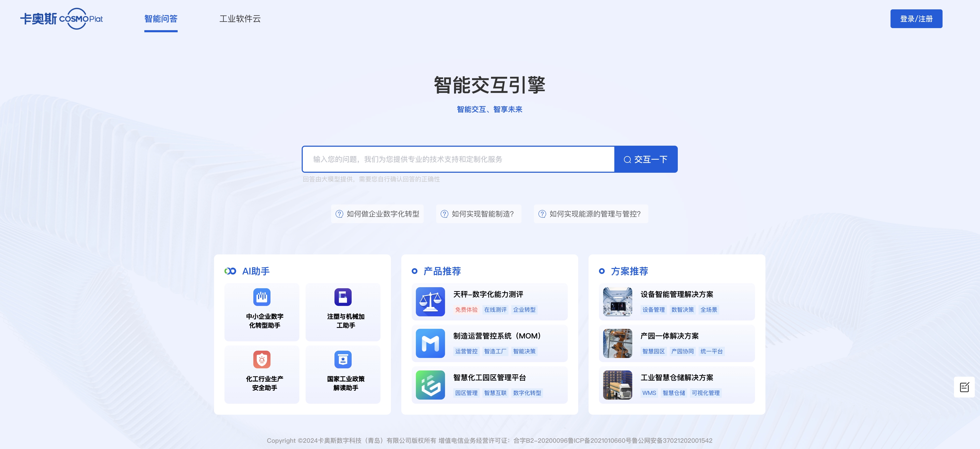Click the MOM product icon
This screenshot has width=980, height=449.
click(430, 343)
